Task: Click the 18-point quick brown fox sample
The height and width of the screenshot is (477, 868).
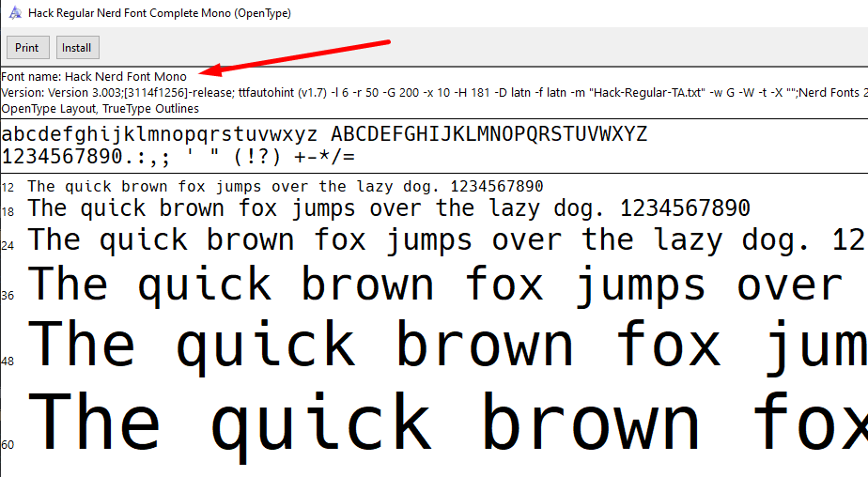Action: (x=389, y=208)
